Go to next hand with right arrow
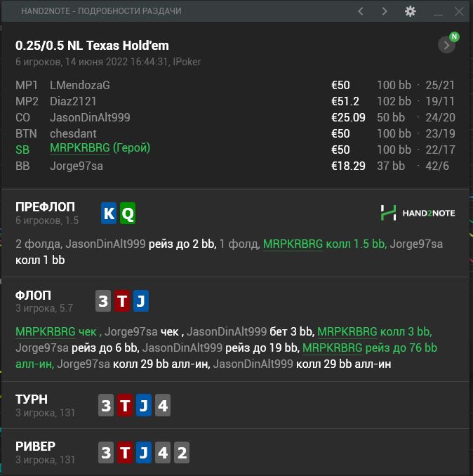 tap(385, 11)
